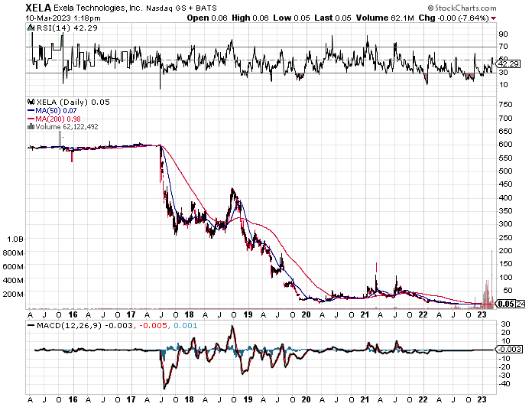532x407 pixels.
Task: Click the 90 level on the RSI axis
Action: tap(503, 34)
